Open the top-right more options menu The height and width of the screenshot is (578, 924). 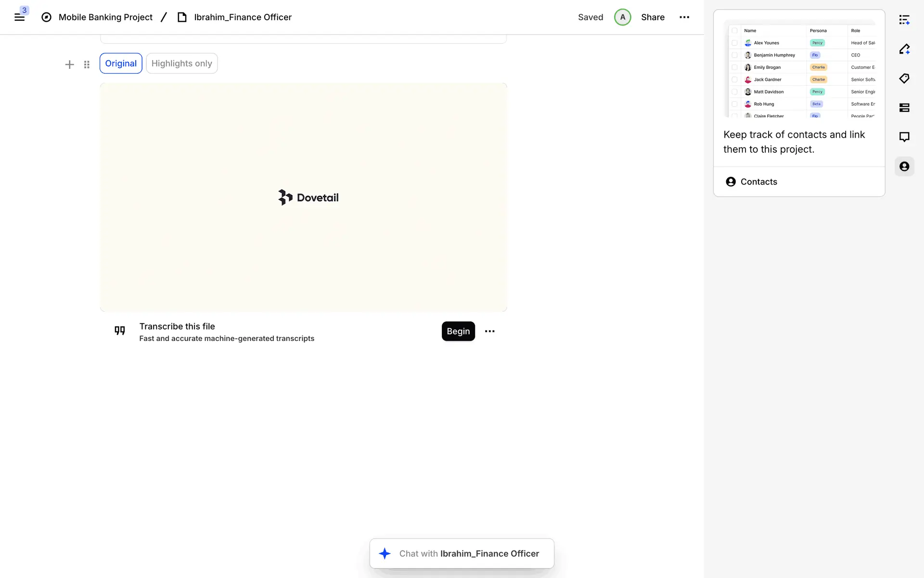pos(684,17)
